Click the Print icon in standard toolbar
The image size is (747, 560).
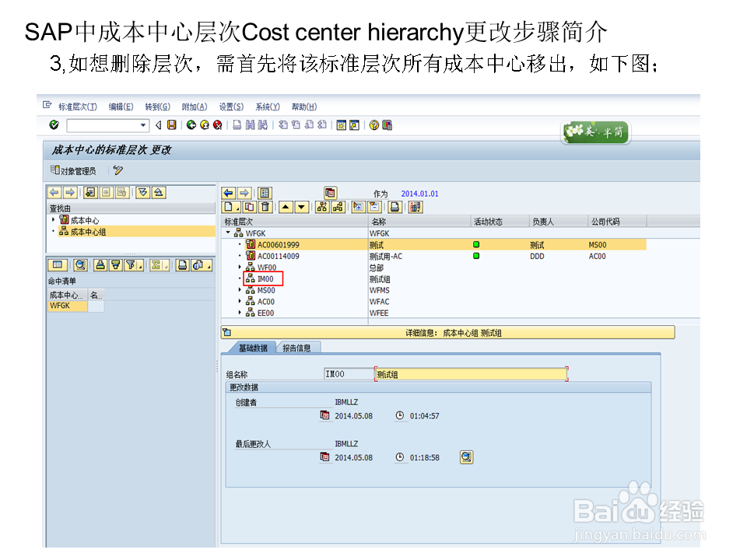click(x=237, y=124)
